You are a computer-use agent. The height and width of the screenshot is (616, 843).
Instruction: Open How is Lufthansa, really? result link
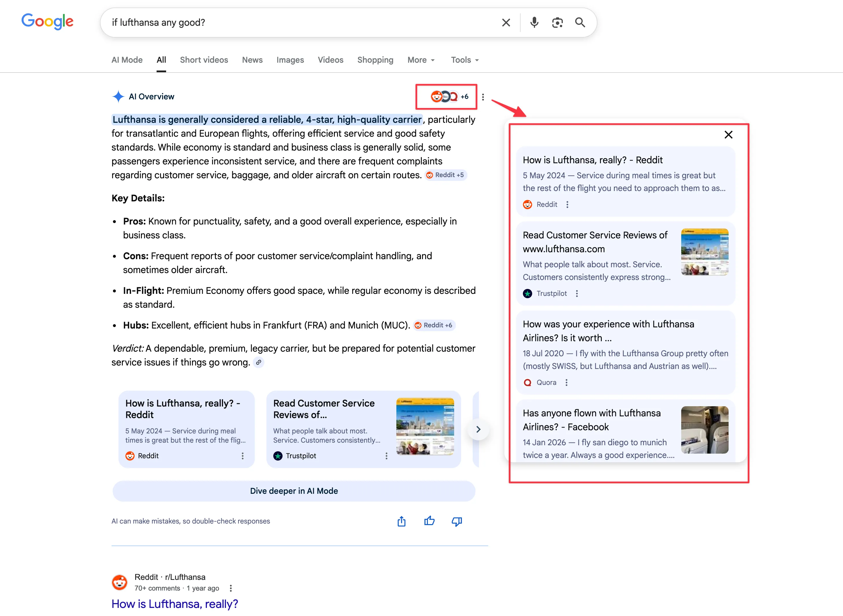click(174, 603)
